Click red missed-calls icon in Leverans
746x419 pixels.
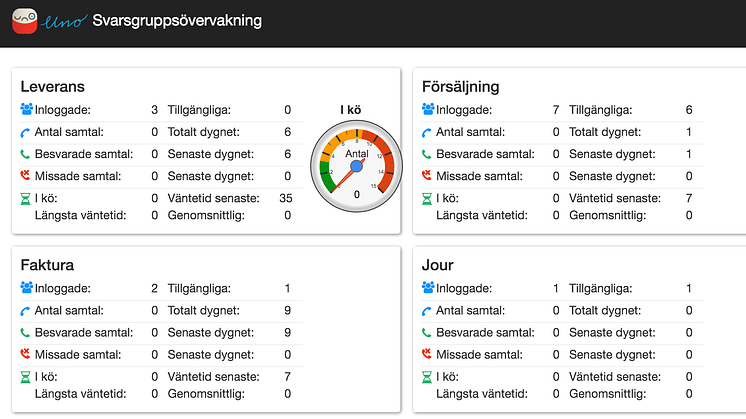(x=26, y=176)
